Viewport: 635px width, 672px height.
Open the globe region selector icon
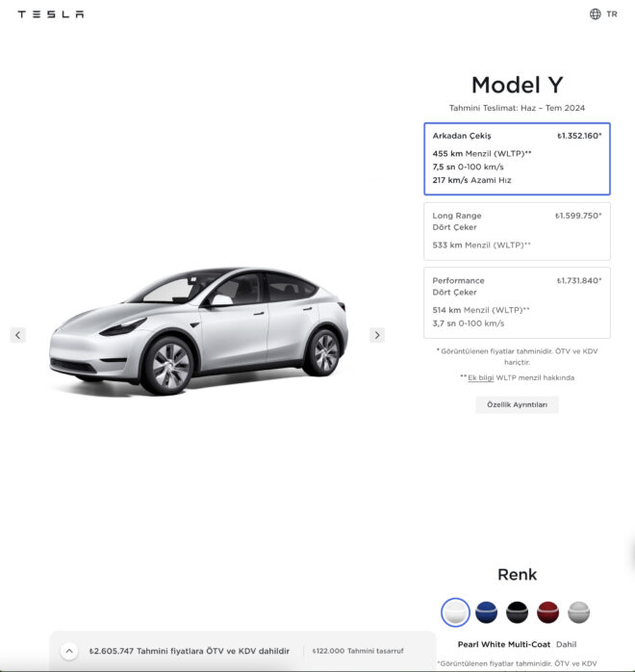pos(596,14)
